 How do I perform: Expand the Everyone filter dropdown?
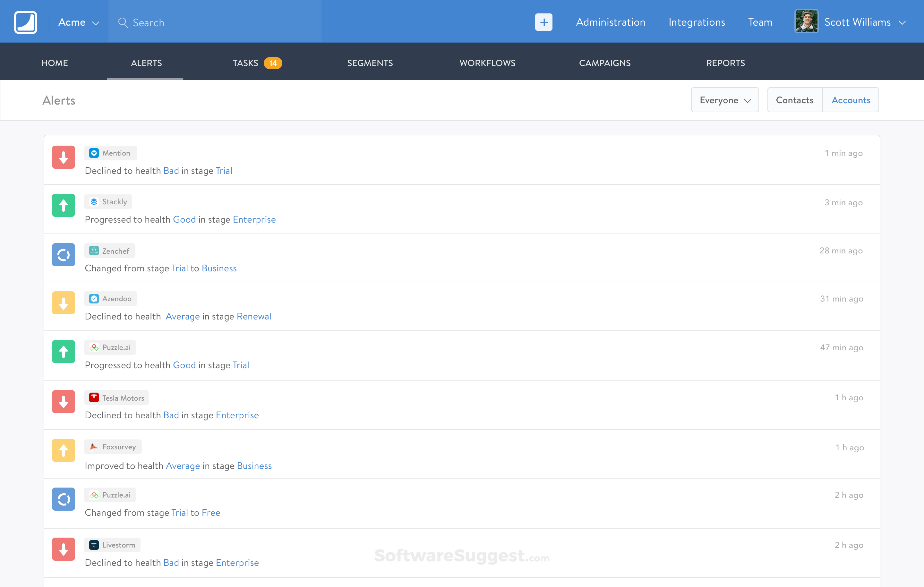724,100
